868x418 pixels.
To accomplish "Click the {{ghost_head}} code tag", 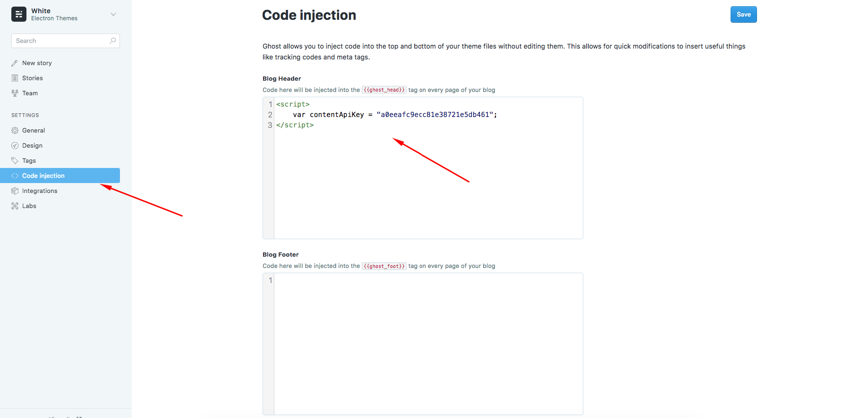I will [x=384, y=90].
